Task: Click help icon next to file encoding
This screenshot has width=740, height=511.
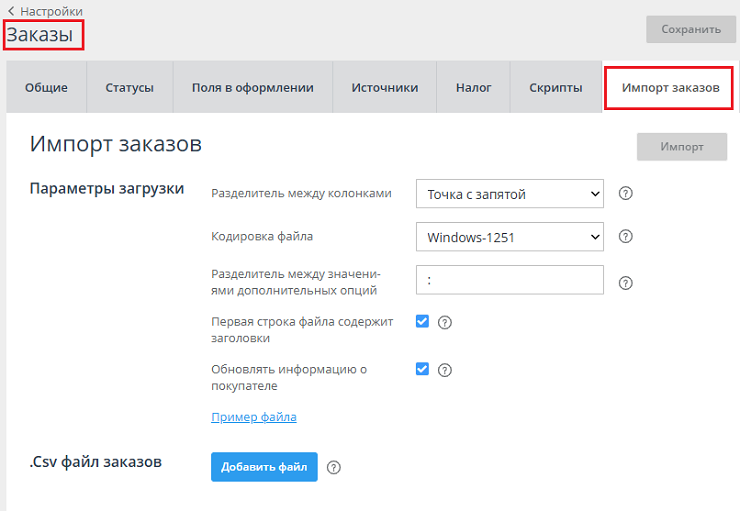Action: tap(626, 237)
